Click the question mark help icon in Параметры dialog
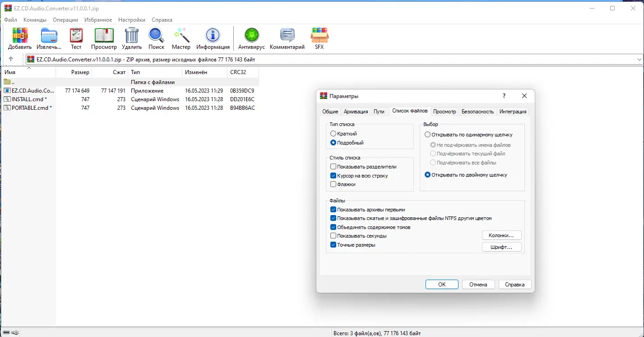The width and height of the screenshot is (644, 337). (x=504, y=96)
